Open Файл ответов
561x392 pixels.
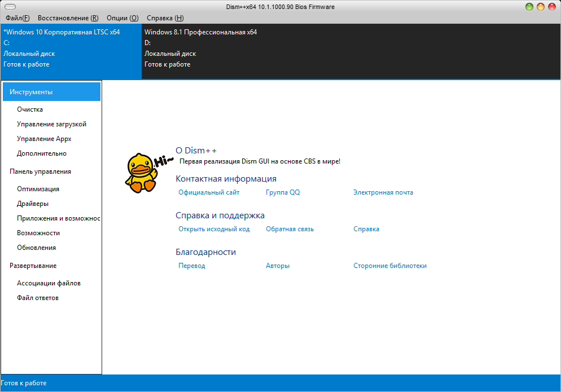click(38, 298)
